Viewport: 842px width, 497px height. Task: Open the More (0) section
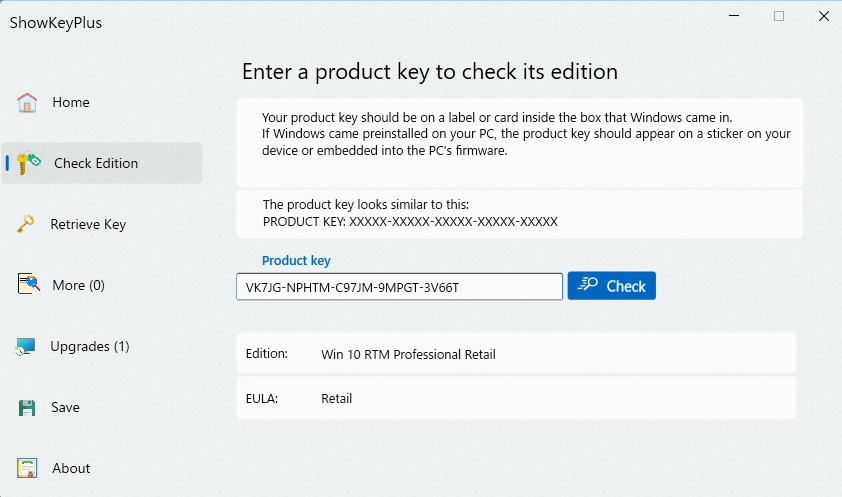click(78, 285)
